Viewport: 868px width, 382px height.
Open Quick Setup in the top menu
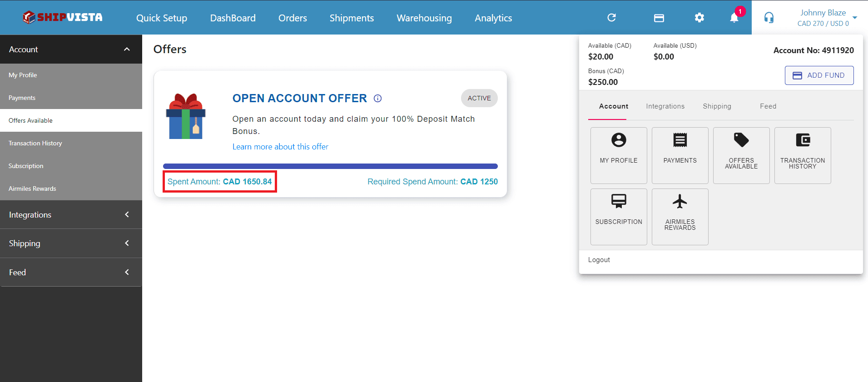click(162, 18)
